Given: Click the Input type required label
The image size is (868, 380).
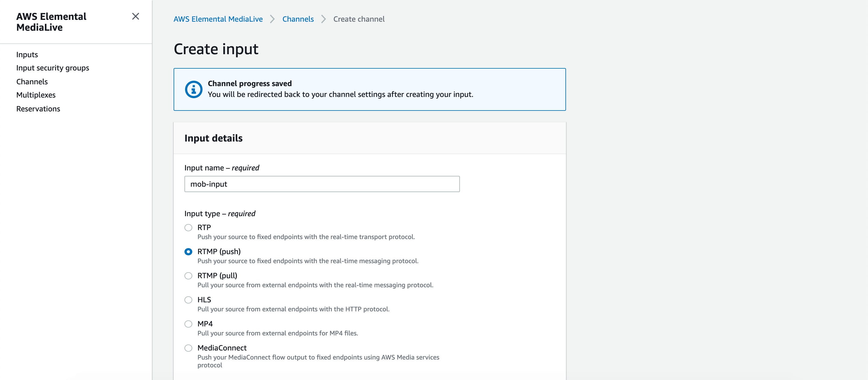Looking at the screenshot, I should pos(220,214).
